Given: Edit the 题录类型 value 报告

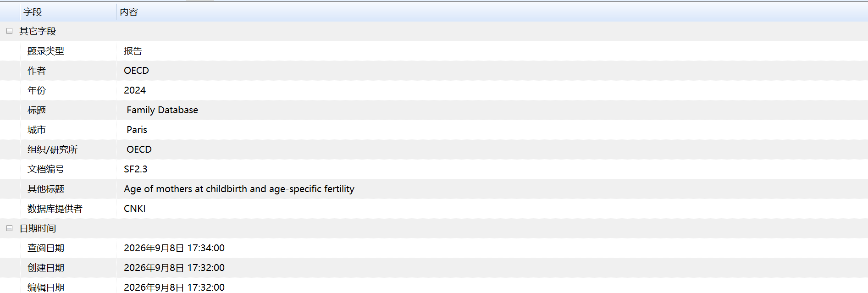Looking at the screenshot, I should pyautogui.click(x=492, y=51).
